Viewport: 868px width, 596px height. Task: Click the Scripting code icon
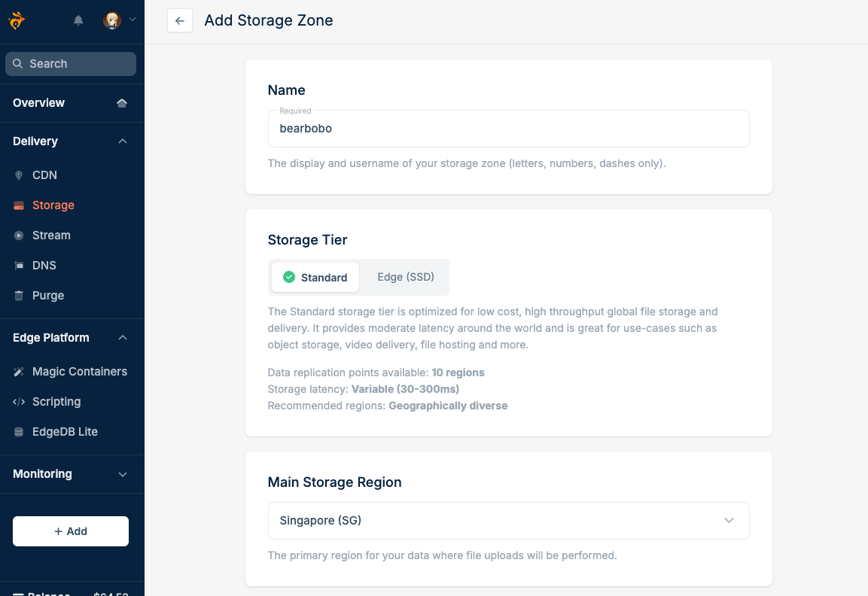click(19, 402)
